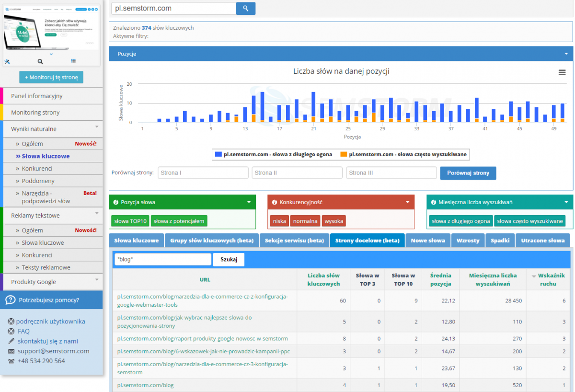Click the envelope icon beside the support email

pyautogui.click(x=11, y=351)
